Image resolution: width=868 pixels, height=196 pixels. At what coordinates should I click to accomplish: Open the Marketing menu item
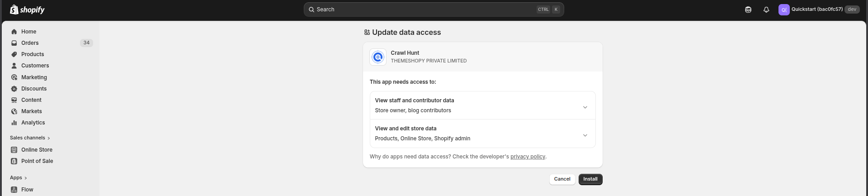pos(34,77)
